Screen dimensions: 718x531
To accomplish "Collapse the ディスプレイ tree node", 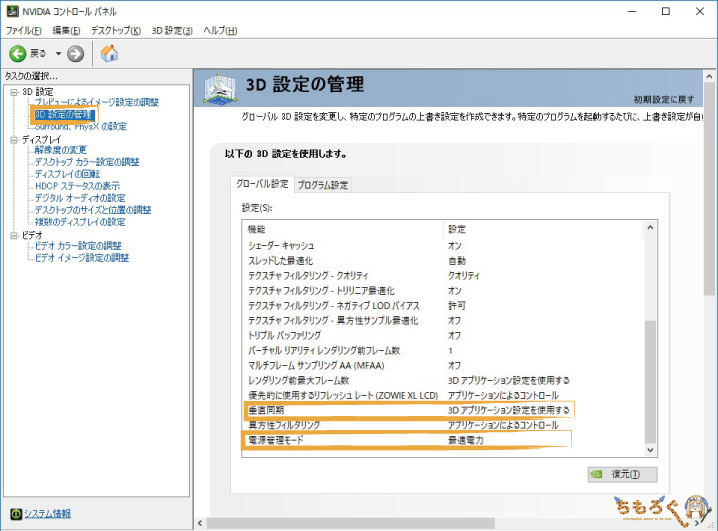I will pos(14,140).
